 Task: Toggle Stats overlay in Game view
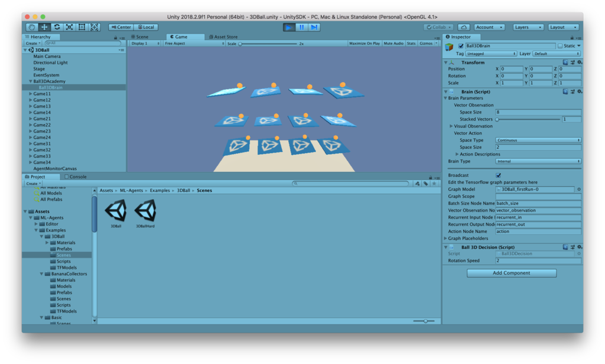click(411, 44)
